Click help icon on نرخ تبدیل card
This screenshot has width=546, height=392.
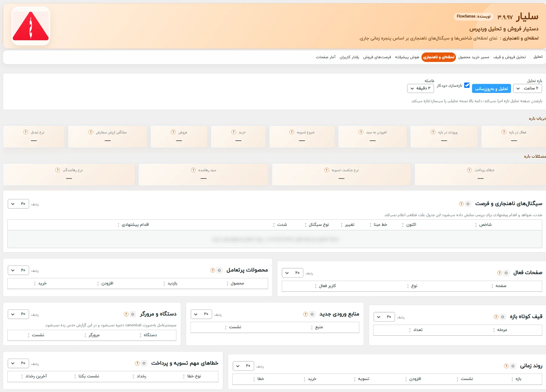tap(26, 132)
